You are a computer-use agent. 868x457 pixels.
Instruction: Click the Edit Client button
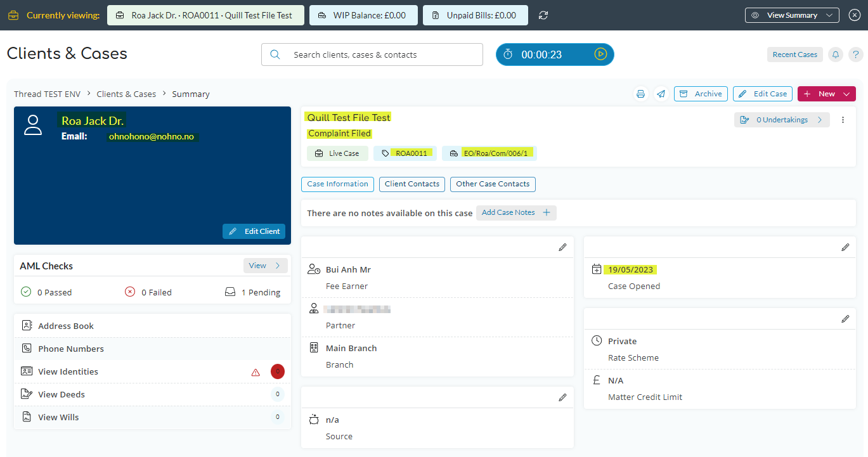pos(254,231)
